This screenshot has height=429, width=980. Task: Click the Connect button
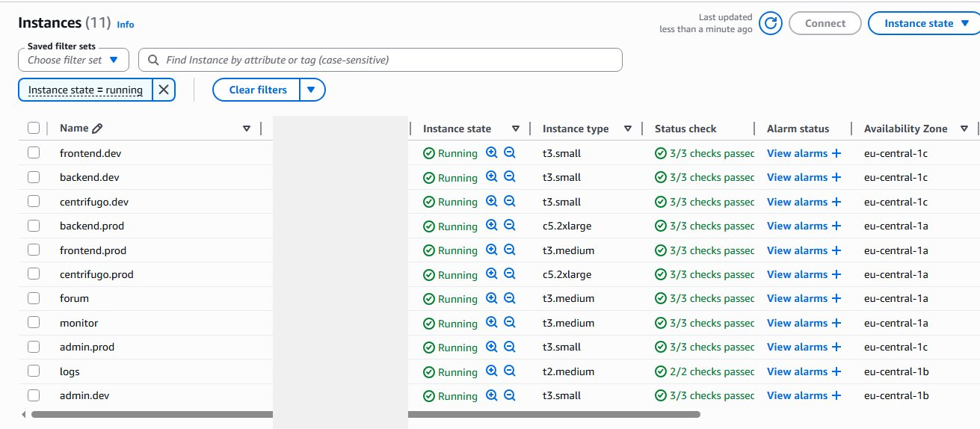(825, 23)
